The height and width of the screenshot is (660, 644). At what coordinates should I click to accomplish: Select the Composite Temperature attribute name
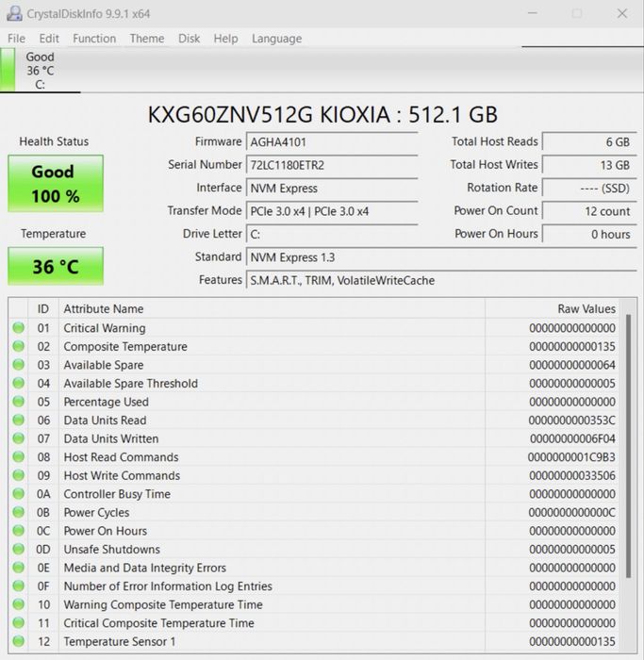125,346
